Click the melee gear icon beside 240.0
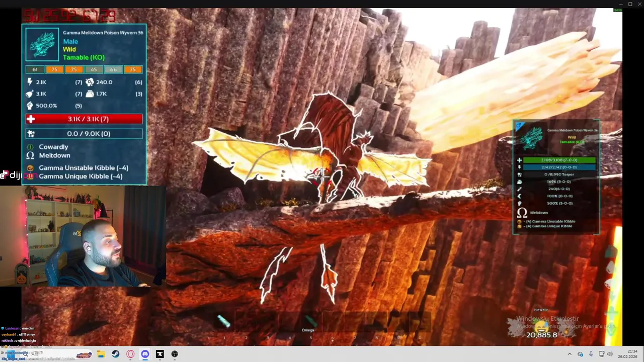The width and height of the screenshot is (644, 362). (x=90, y=82)
